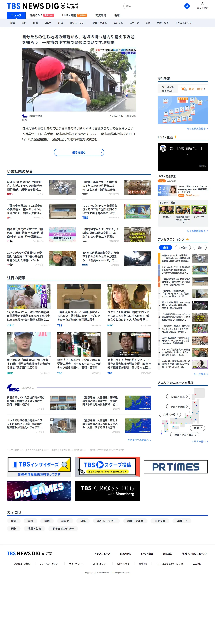Image resolution: width=215 pixels, height=644 pixels.
Task: Open the LIVE 朝のニュース Japan News Digest entry
Action: tap(183, 191)
